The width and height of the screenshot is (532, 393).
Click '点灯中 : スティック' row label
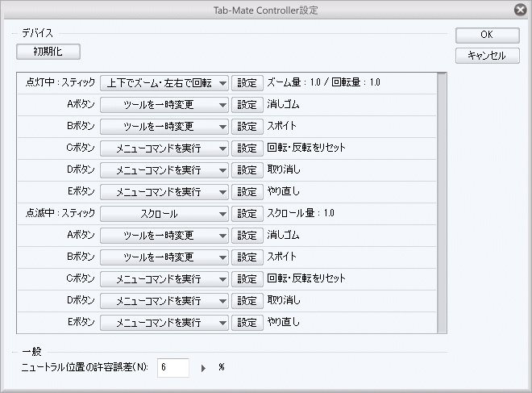click(60, 82)
